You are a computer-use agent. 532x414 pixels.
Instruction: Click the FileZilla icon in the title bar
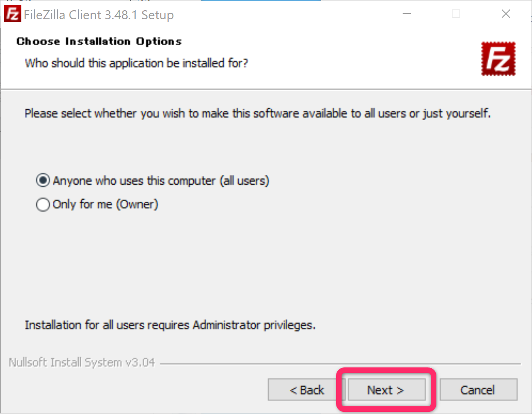(12, 14)
